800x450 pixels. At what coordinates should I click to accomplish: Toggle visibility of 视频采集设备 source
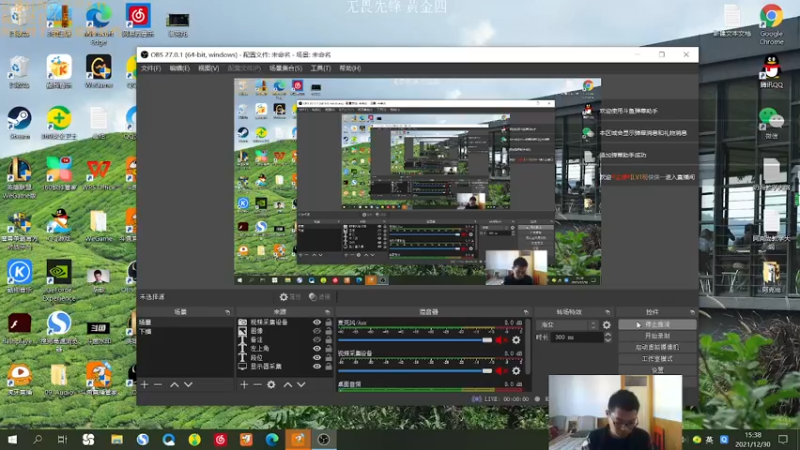(x=317, y=322)
